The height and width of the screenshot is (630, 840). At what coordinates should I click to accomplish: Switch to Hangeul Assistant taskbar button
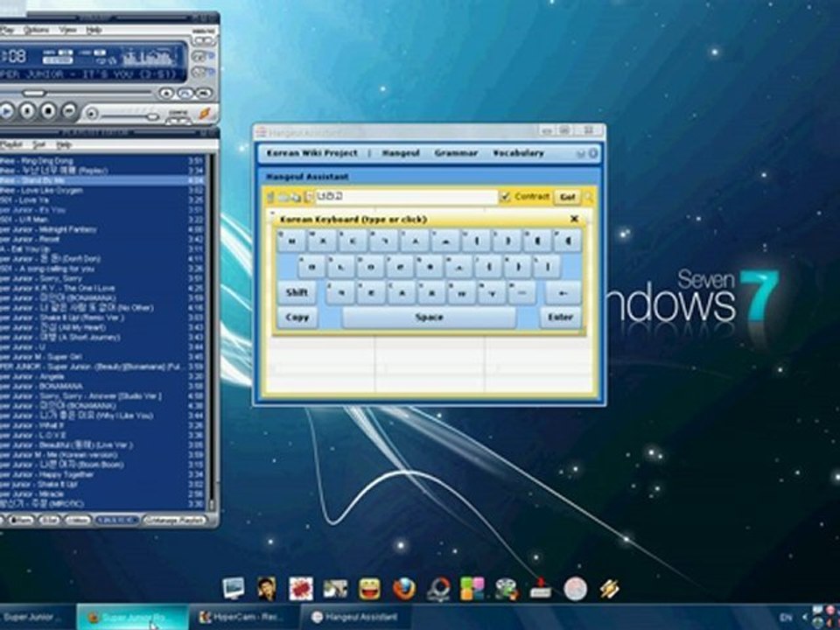coord(355,618)
